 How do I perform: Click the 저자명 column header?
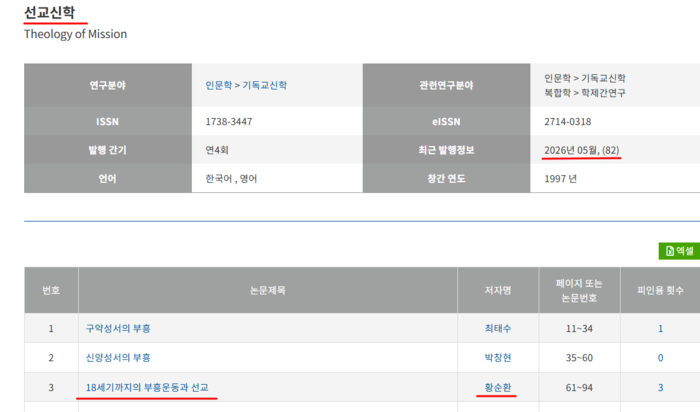click(498, 290)
